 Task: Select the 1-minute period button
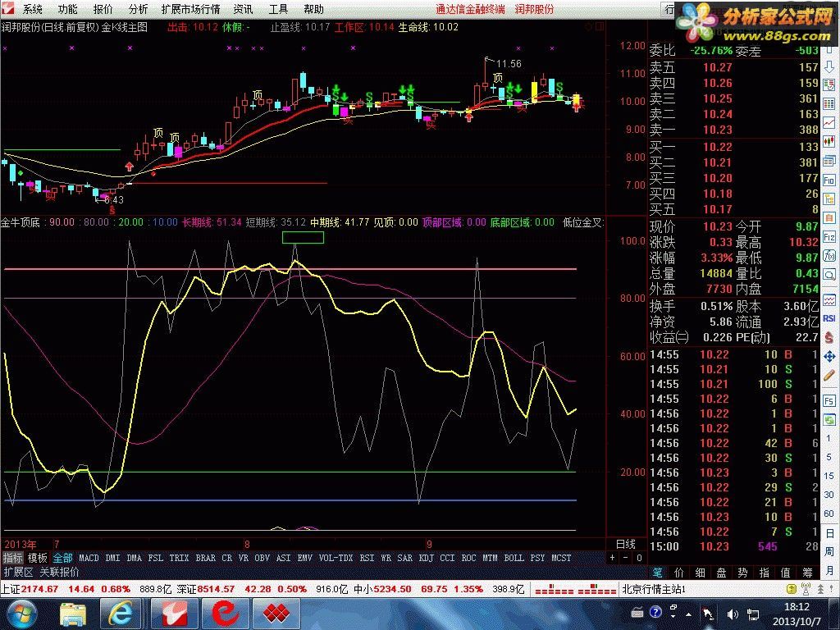point(829,438)
